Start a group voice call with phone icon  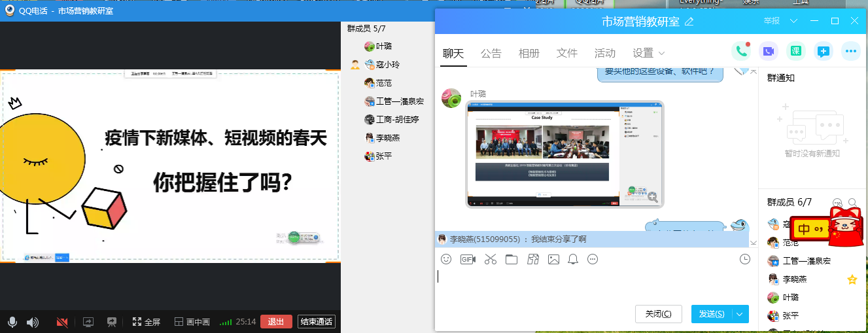coord(741,51)
